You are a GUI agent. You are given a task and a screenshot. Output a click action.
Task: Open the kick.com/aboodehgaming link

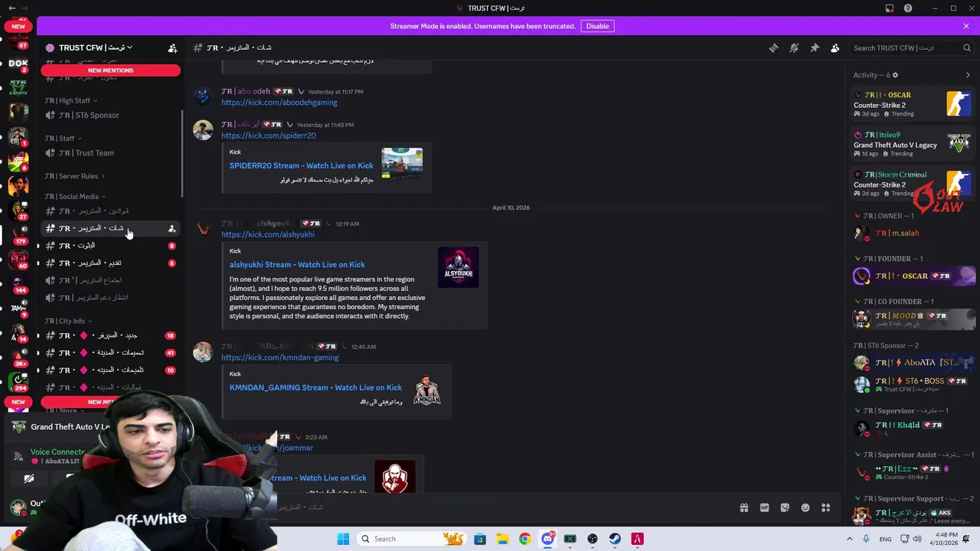(x=279, y=103)
